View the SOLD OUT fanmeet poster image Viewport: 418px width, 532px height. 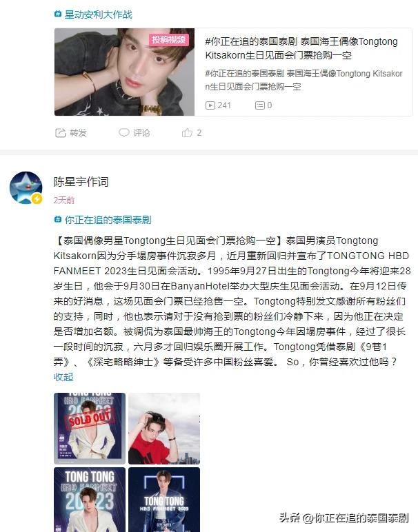(90, 428)
